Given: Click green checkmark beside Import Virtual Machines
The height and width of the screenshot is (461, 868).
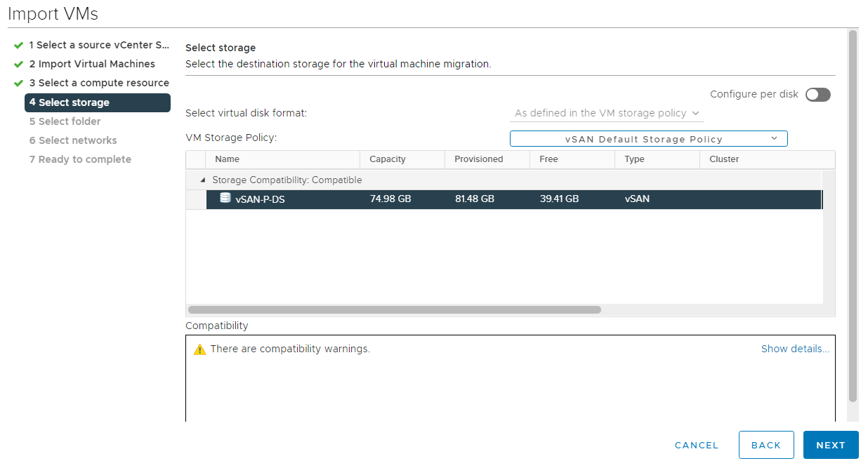Looking at the screenshot, I should pos(18,64).
